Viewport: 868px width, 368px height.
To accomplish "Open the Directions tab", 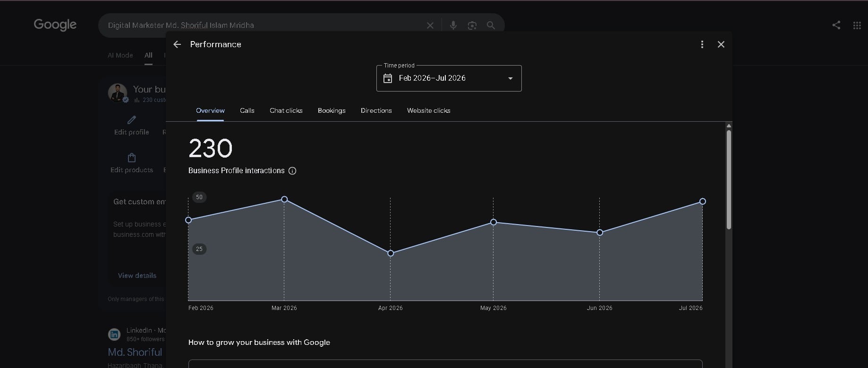I will (x=376, y=110).
